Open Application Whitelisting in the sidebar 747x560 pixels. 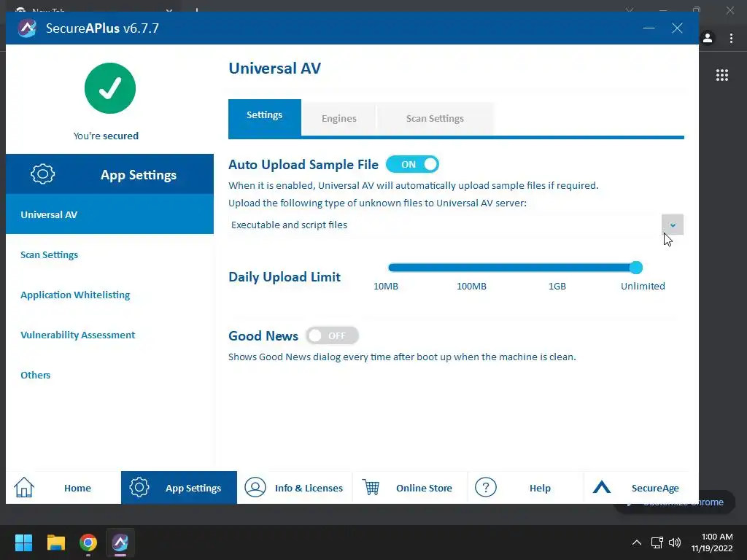click(x=75, y=295)
